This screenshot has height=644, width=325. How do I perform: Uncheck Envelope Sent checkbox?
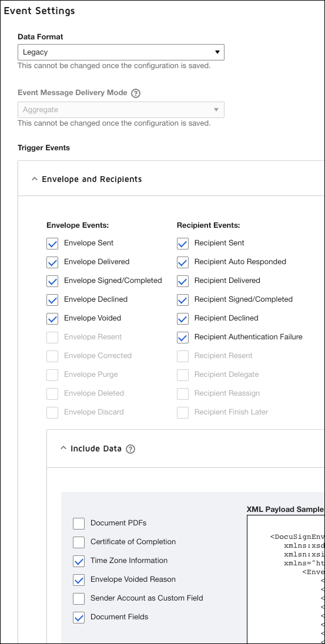tap(52, 244)
